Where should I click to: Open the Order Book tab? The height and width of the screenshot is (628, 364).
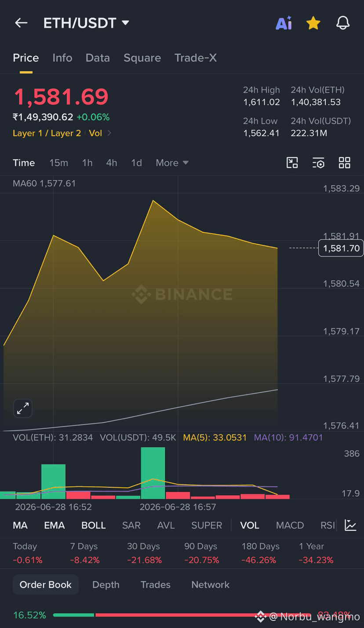(46, 584)
